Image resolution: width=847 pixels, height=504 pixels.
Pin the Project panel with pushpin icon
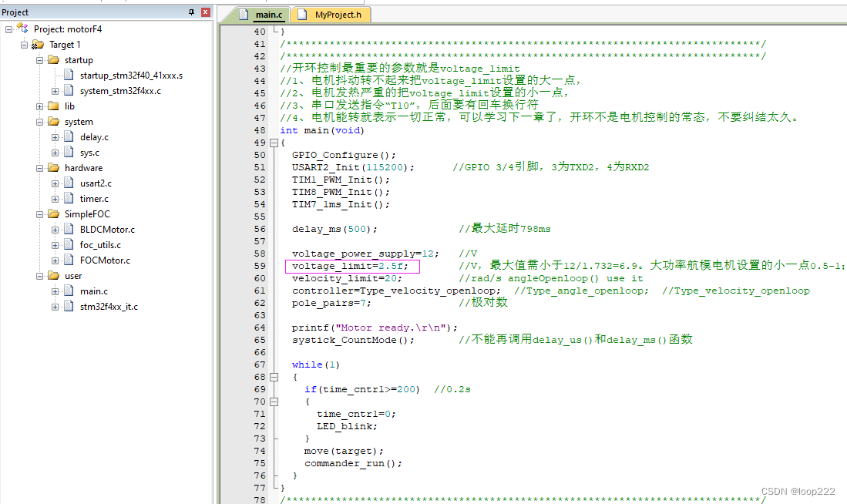[x=191, y=12]
